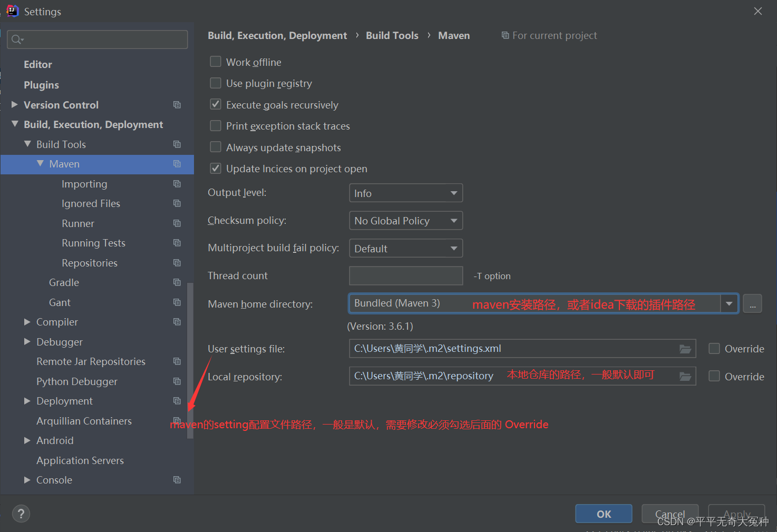The image size is (777, 532).
Task: Open the Checksum policy dropdown
Action: tap(406, 220)
